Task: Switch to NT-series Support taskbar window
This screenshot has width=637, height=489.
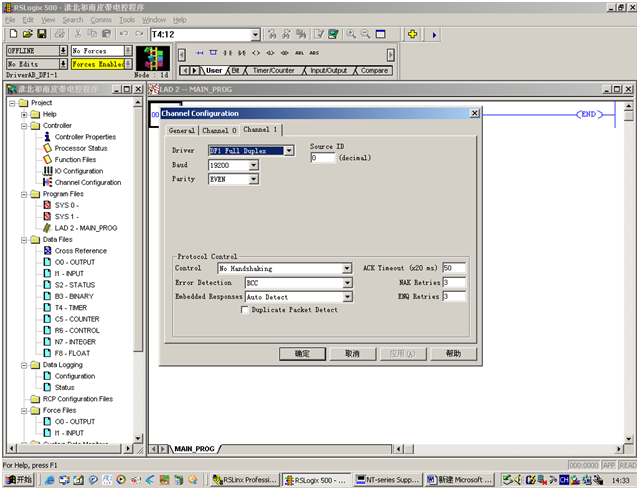Action: pyautogui.click(x=387, y=480)
